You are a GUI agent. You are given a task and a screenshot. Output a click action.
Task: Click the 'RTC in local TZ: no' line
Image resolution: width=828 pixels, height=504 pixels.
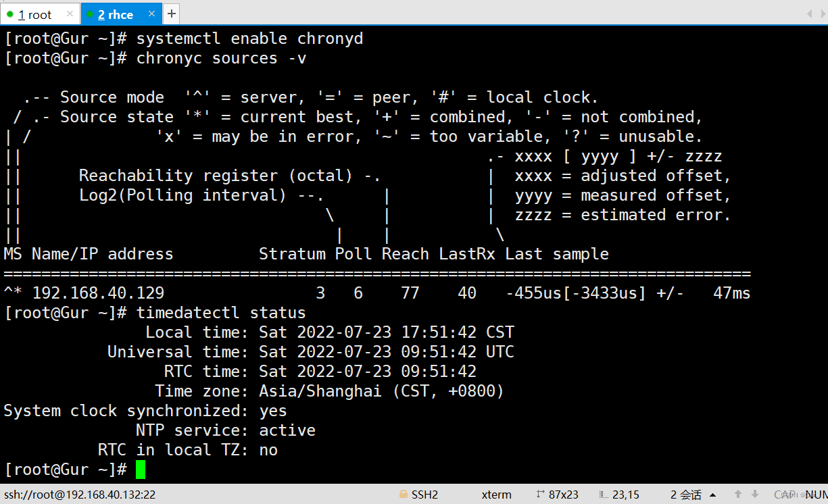click(188, 450)
